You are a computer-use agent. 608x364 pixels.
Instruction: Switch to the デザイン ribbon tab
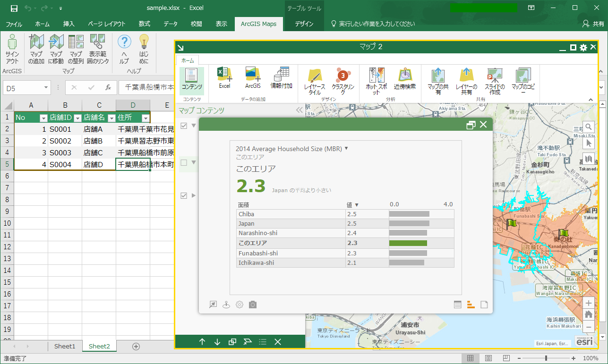coord(304,24)
